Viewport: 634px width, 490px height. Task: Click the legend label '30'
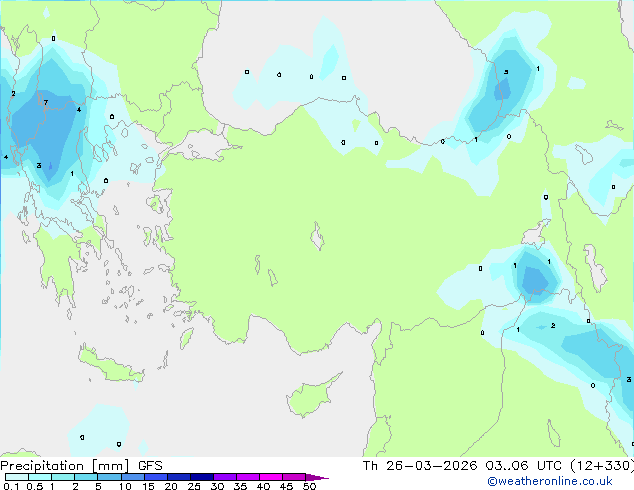tap(217, 486)
